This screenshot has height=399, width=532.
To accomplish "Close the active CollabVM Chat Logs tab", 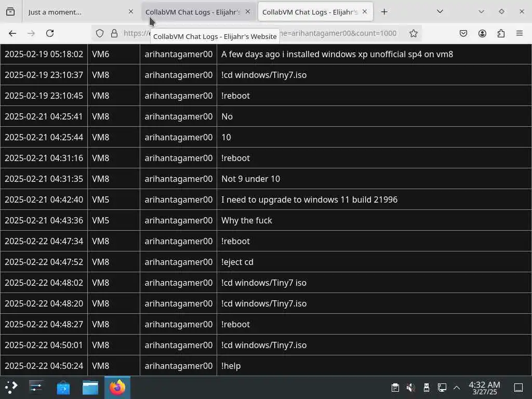I will point(365,12).
